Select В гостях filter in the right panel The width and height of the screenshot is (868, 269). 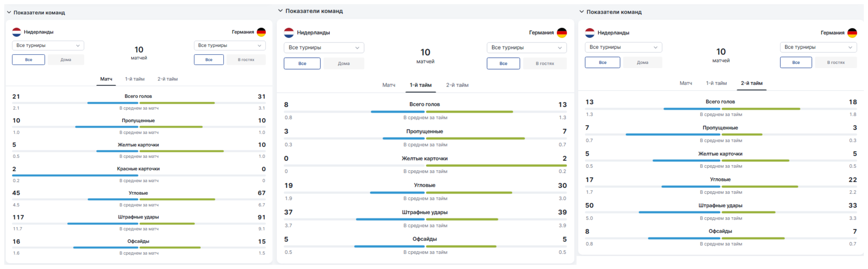[x=836, y=62]
